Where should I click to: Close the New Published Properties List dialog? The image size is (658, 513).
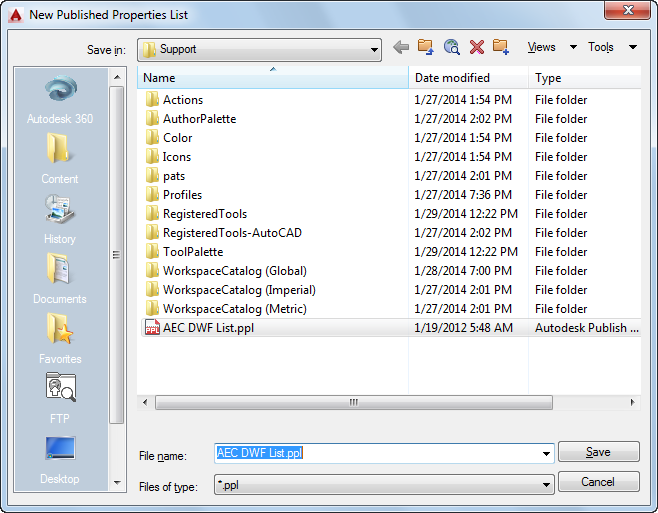[x=627, y=10]
